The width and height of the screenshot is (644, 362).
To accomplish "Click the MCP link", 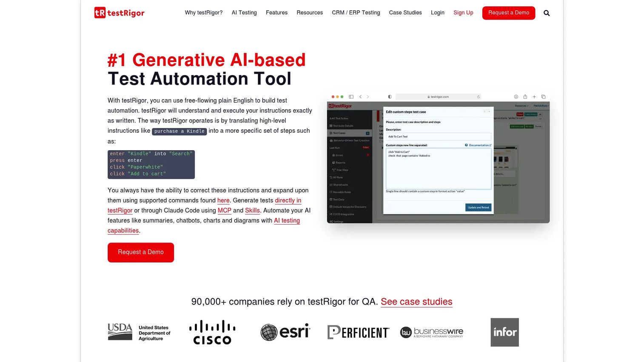I will click(225, 211).
